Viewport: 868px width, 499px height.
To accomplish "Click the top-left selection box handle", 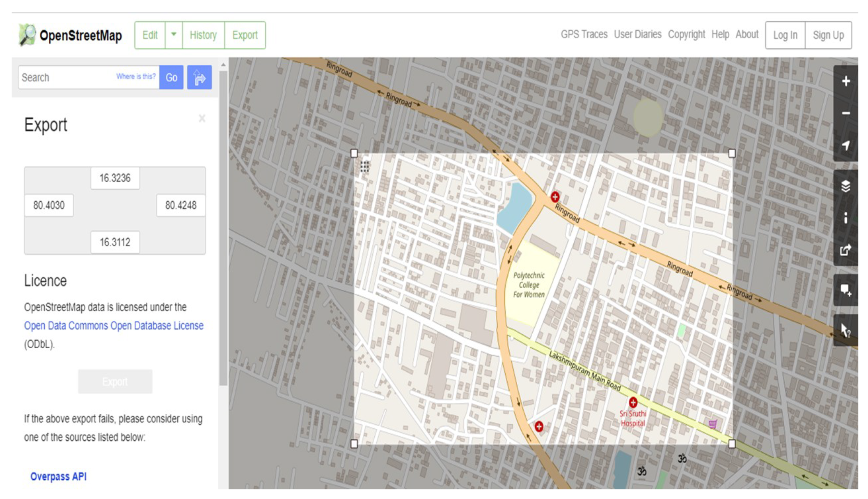I will [x=354, y=154].
